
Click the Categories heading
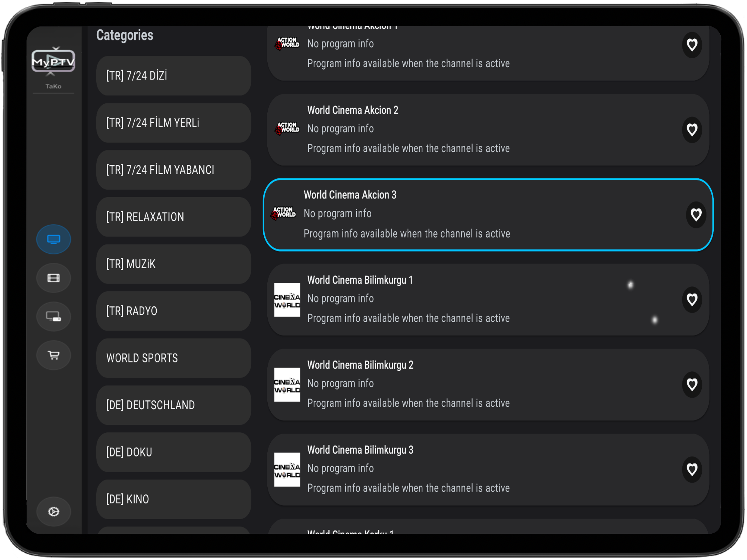(x=125, y=36)
